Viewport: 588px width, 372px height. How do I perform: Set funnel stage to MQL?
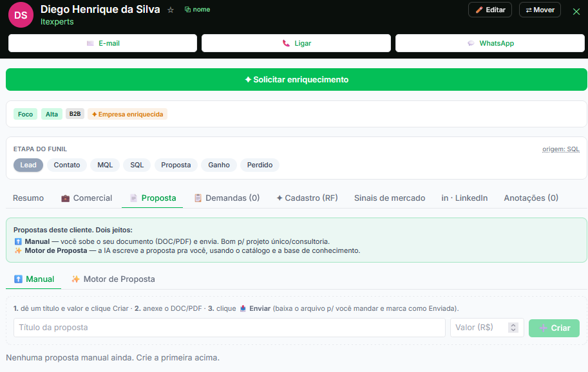point(105,165)
